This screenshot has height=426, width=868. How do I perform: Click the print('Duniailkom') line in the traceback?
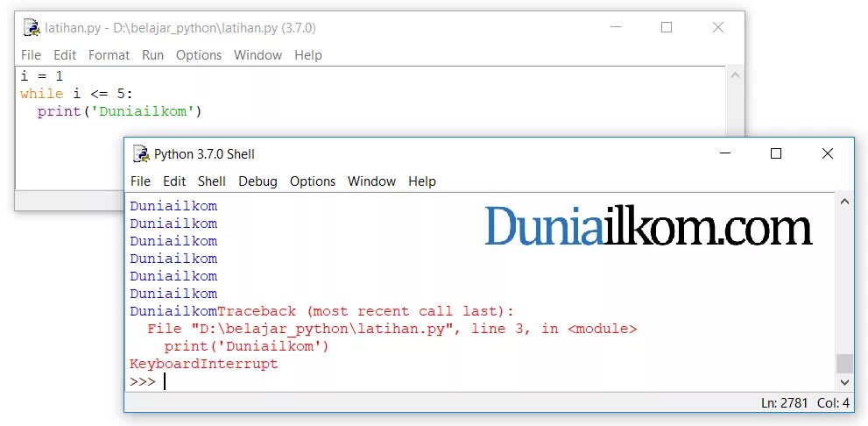246,347
